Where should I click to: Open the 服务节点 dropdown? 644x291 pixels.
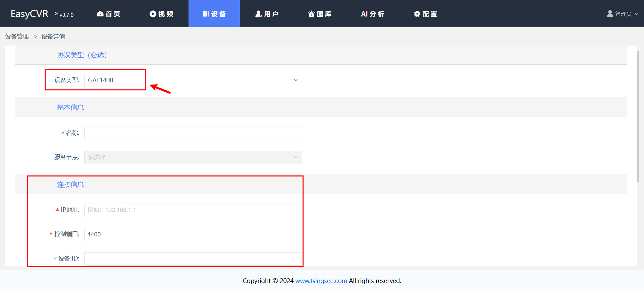[193, 157]
